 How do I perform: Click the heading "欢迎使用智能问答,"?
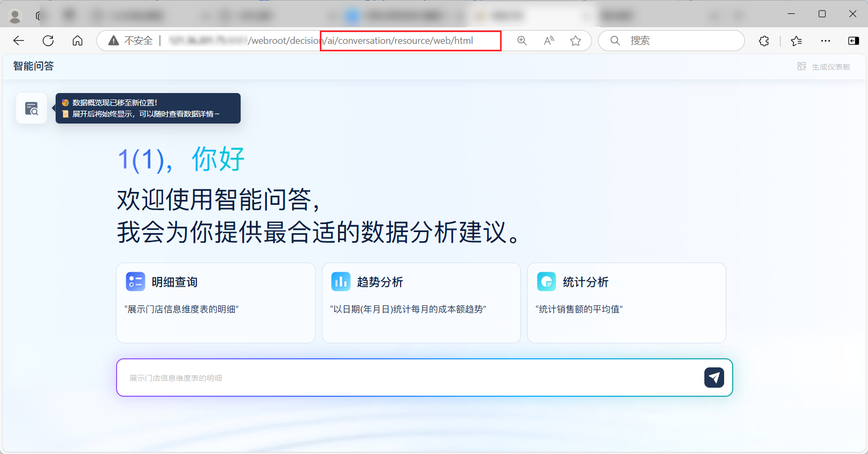(x=219, y=199)
